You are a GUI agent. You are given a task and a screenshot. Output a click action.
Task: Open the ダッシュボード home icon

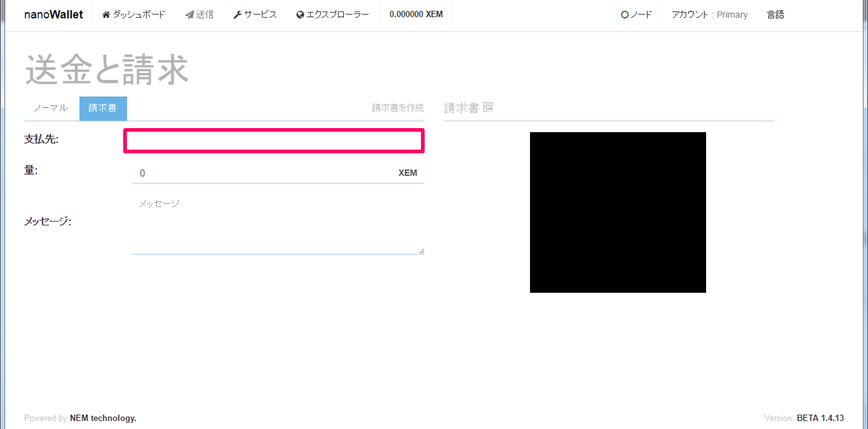click(x=106, y=15)
